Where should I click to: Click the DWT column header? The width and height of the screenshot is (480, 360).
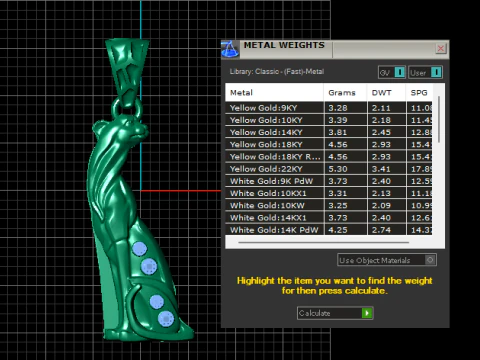coord(386,93)
